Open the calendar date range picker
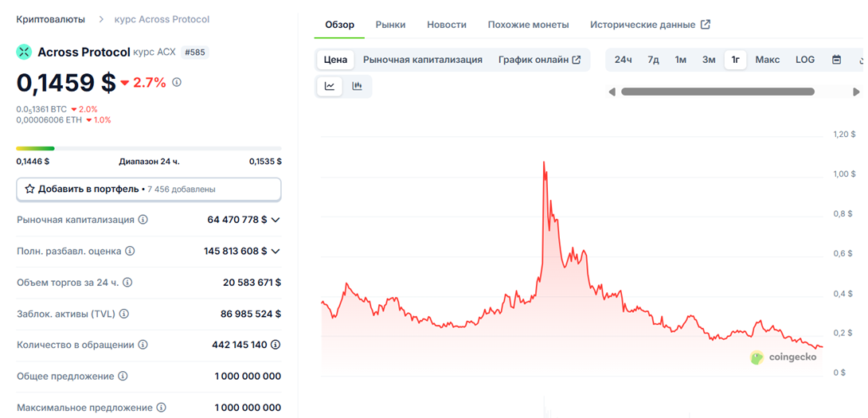Viewport: 868px width, 418px height. 836,60
